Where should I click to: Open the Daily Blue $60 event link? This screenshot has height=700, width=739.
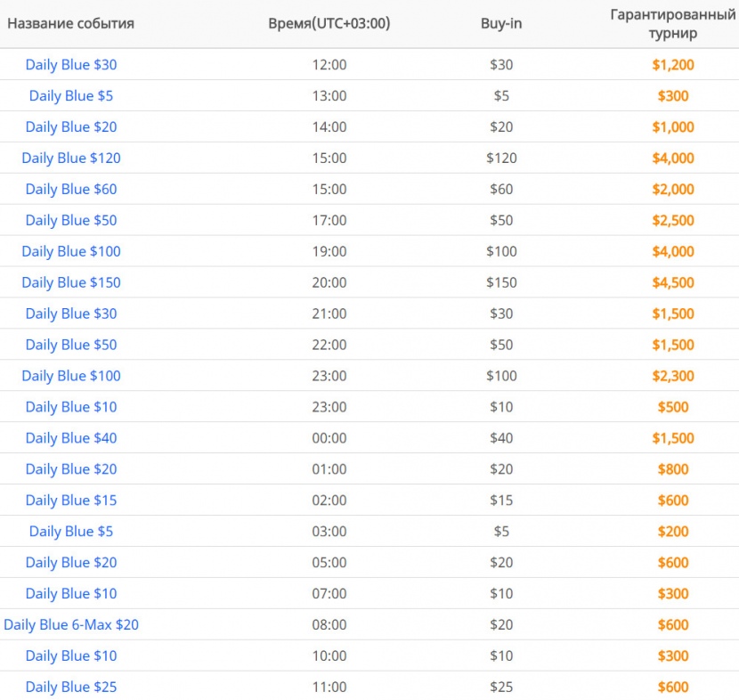(71, 189)
